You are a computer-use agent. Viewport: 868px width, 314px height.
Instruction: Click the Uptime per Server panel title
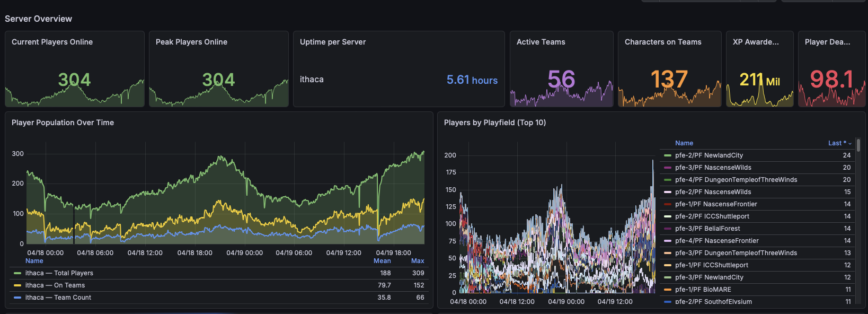click(332, 42)
